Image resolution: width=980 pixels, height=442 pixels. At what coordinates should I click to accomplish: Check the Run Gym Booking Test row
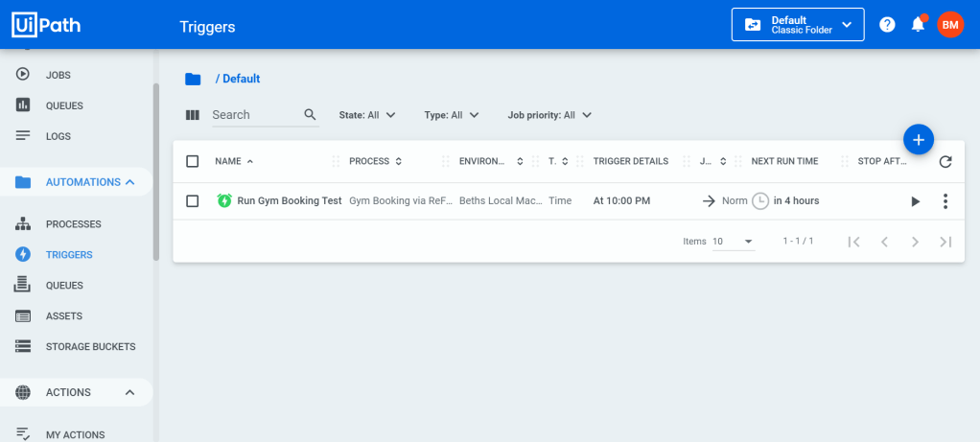[193, 201]
